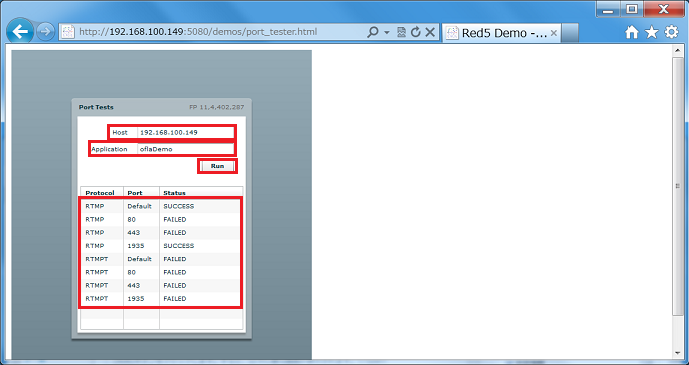Click the page scrollbar down arrow

coord(677,353)
